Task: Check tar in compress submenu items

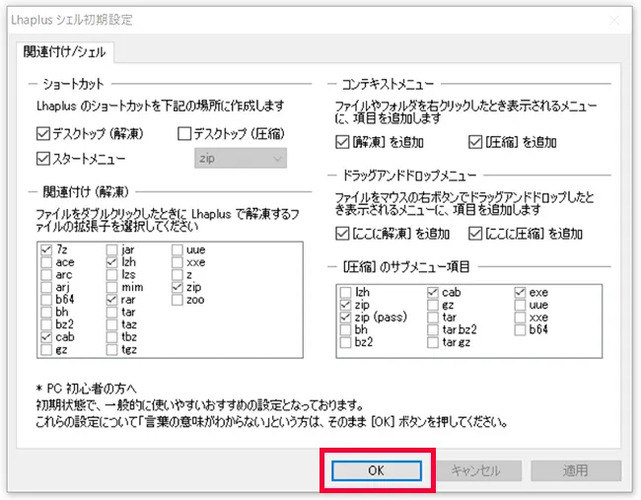Action: [x=433, y=317]
